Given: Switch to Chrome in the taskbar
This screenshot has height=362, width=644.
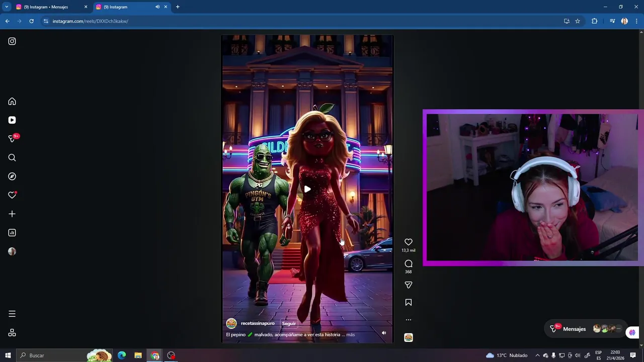Looking at the screenshot, I should coord(155,355).
